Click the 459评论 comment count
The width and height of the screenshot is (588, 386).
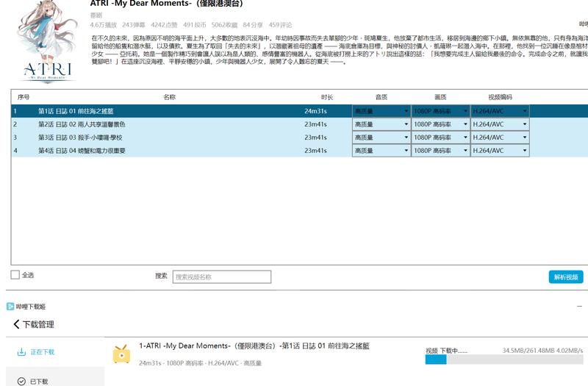point(280,25)
